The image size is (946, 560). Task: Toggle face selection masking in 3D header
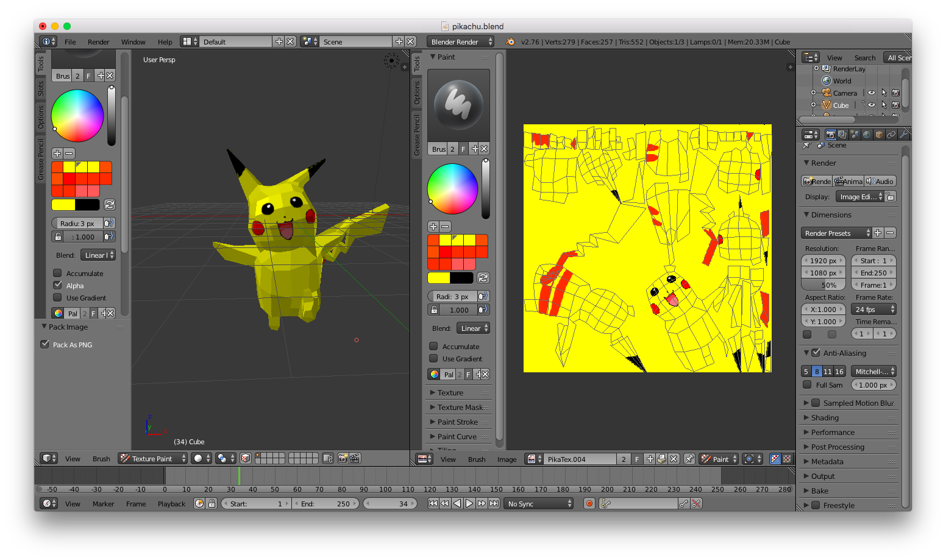click(246, 458)
